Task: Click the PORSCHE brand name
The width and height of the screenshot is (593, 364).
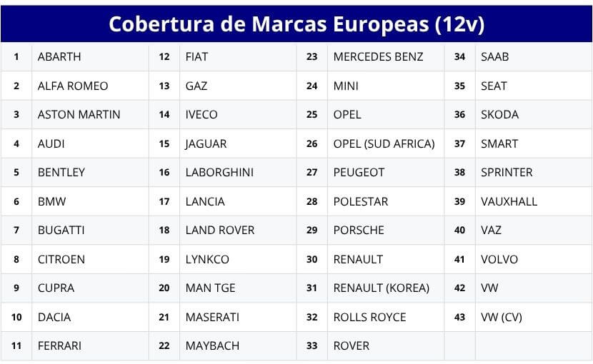Action: coord(359,231)
